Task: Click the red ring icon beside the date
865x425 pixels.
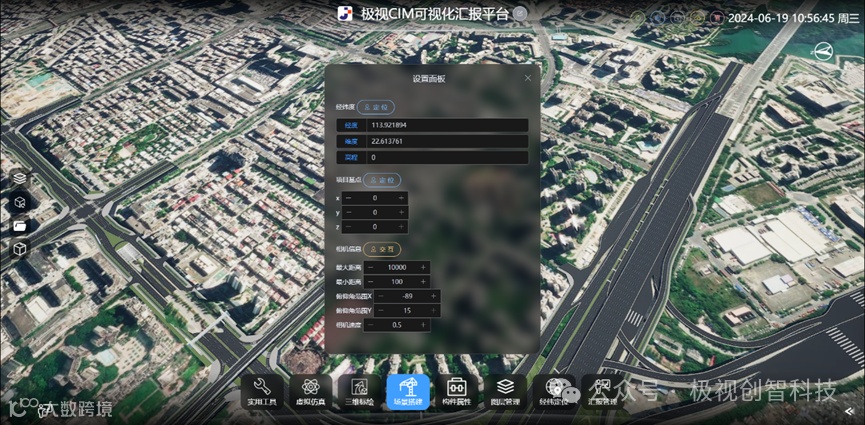Action: pos(718,18)
